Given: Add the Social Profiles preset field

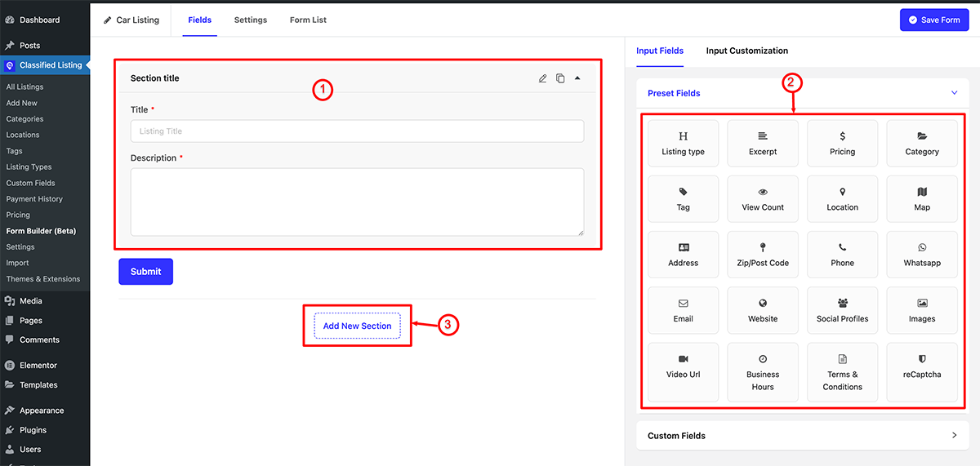Looking at the screenshot, I should pyautogui.click(x=842, y=310).
